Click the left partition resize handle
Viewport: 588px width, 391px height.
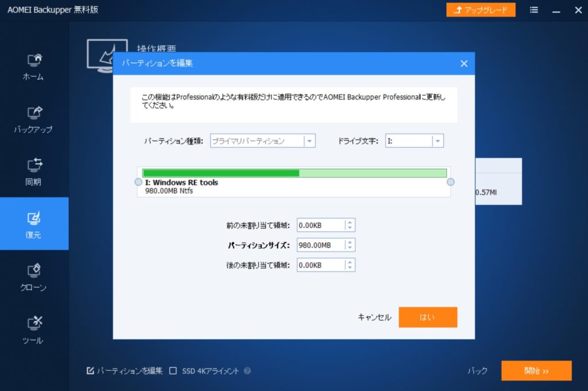click(138, 182)
